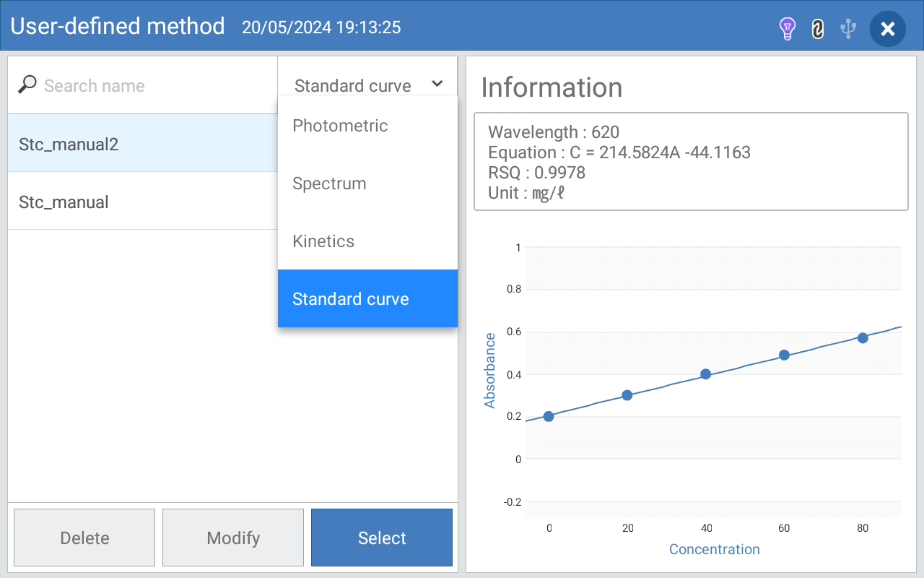Click the data point at concentration 40
The image size is (924, 578).
[x=706, y=374]
